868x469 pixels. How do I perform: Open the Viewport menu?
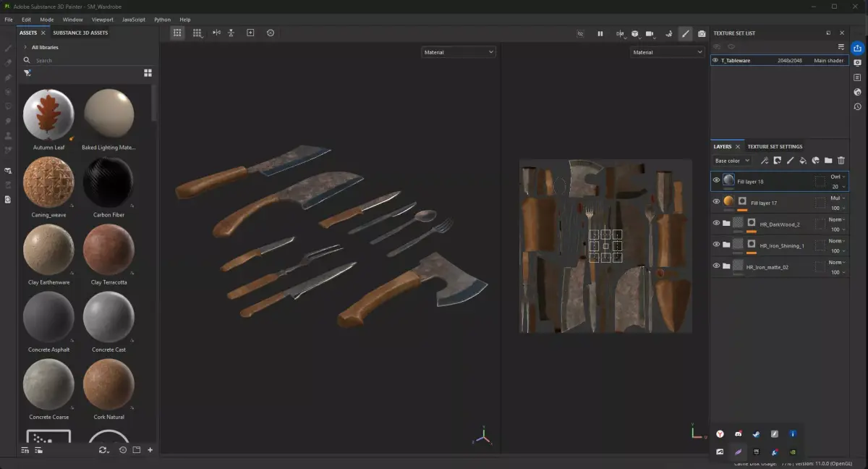[103, 20]
